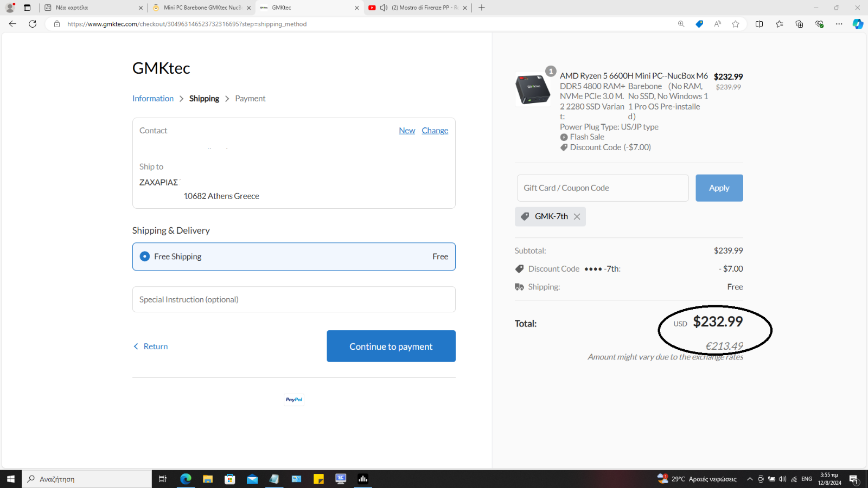Switch to the Mostro di Firenze YouTube tab
Image resolution: width=868 pixels, height=488 pixels.
pos(418,8)
